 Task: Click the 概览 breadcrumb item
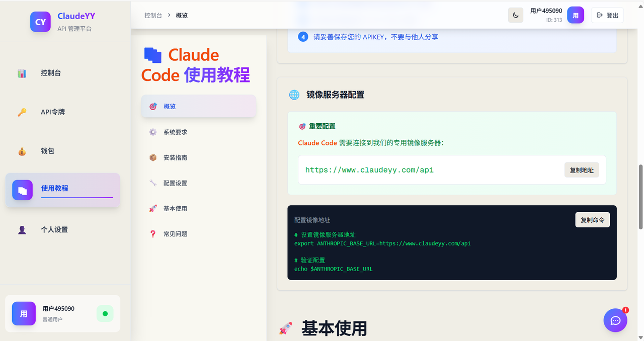(x=182, y=16)
